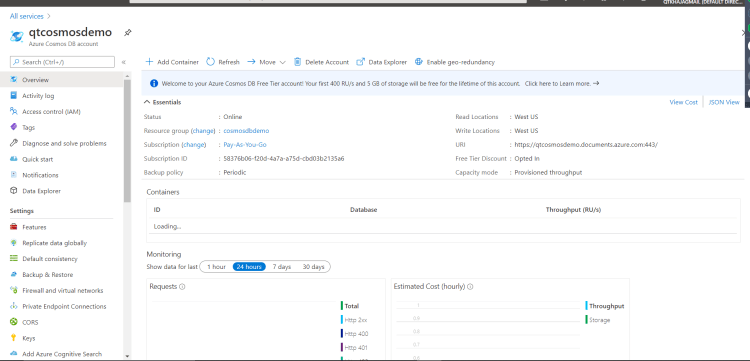Click the Enable geo-redundancy globe icon

click(419, 62)
